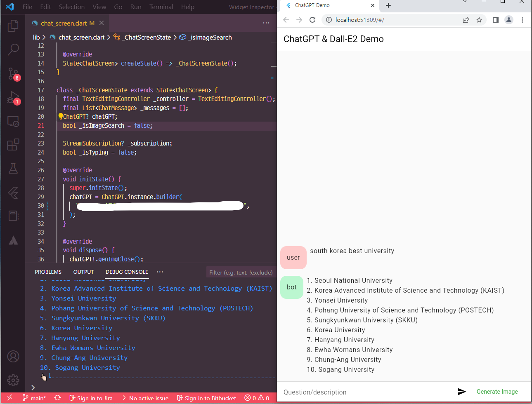Open the Accounts menu in activity bar
This screenshot has width=532, height=404.
click(x=13, y=356)
